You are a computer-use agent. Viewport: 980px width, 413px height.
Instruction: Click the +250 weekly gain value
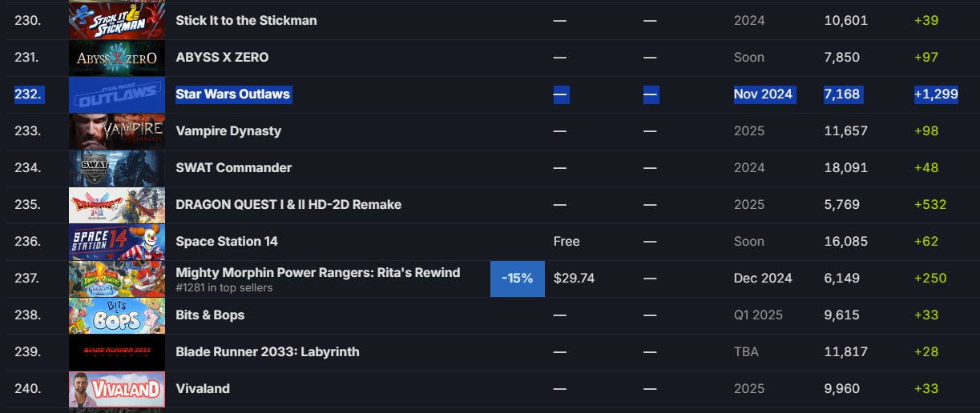coord(930,279)
